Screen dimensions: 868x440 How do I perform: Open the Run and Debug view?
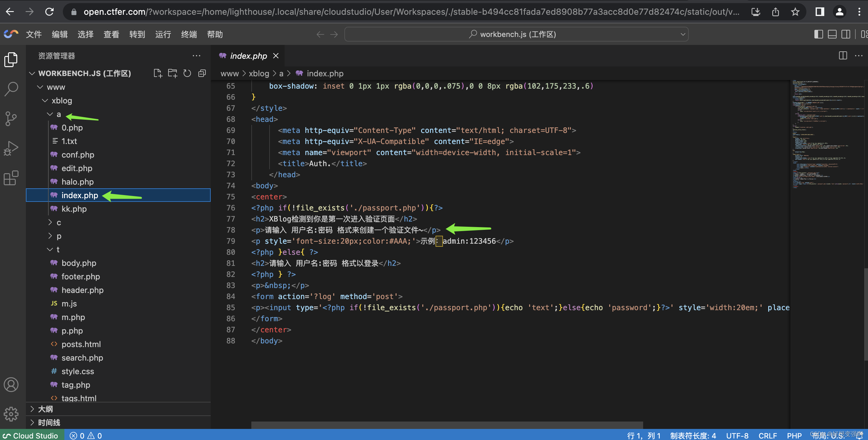click(x=11, y=148)
